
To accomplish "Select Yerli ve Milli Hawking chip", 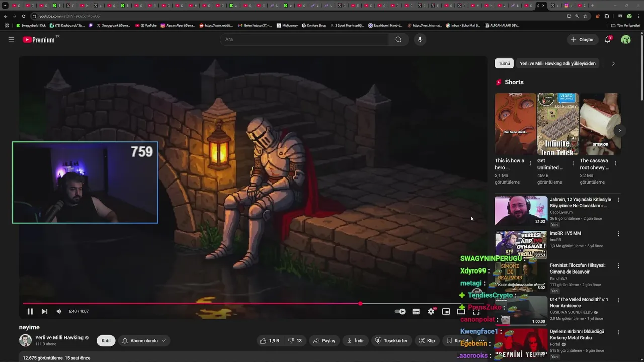I will click(557, 63).
